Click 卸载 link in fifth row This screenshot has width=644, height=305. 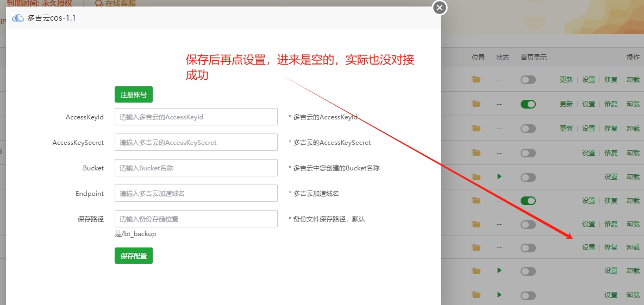pos(633,177)
